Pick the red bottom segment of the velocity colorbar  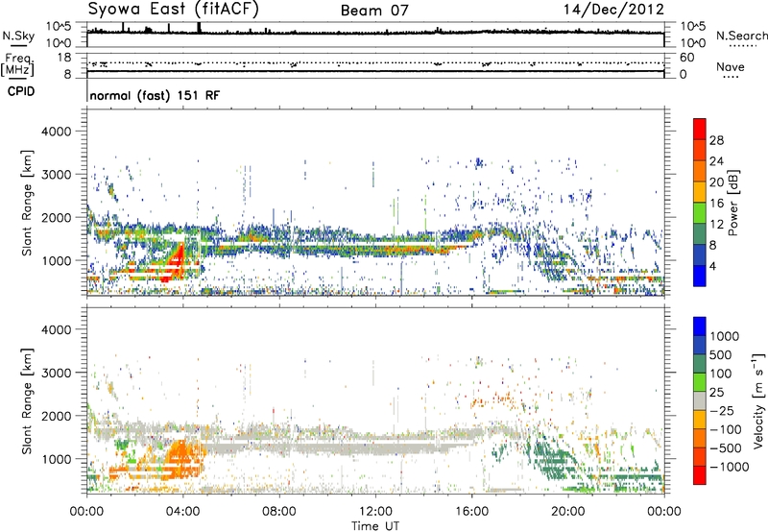700,475
